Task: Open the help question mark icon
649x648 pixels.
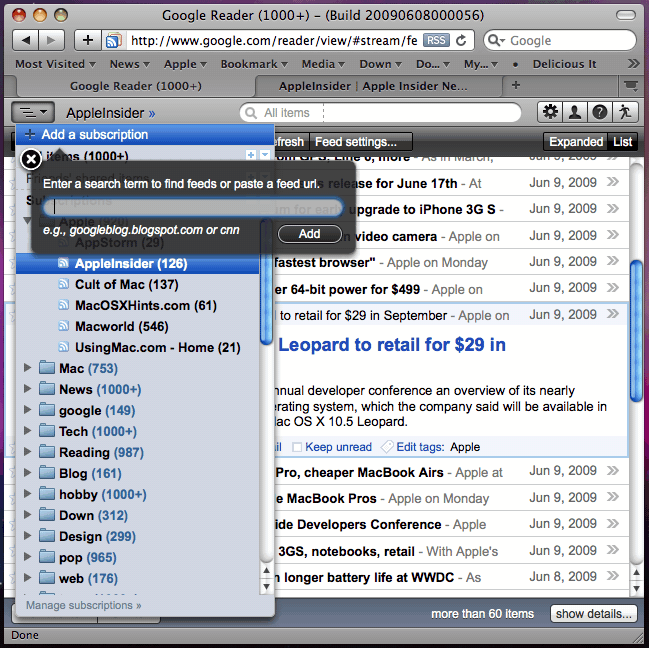Action: (599, 112)
